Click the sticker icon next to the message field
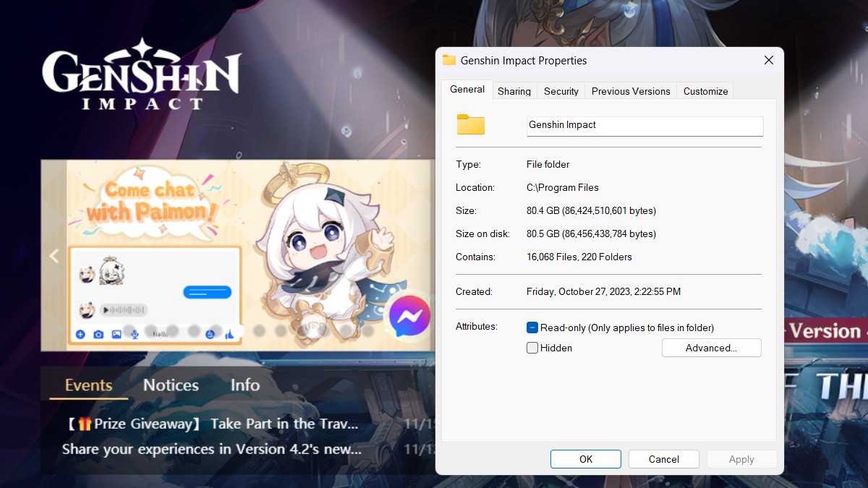This screenshot has height=488, width=868. (210, 335)
